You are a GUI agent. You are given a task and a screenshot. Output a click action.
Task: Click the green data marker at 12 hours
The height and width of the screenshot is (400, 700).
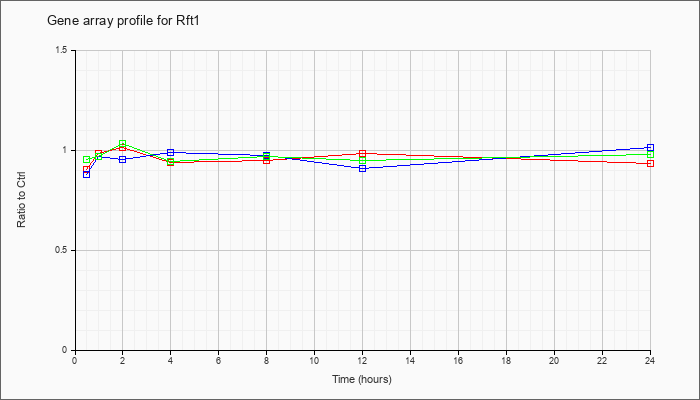362,160
